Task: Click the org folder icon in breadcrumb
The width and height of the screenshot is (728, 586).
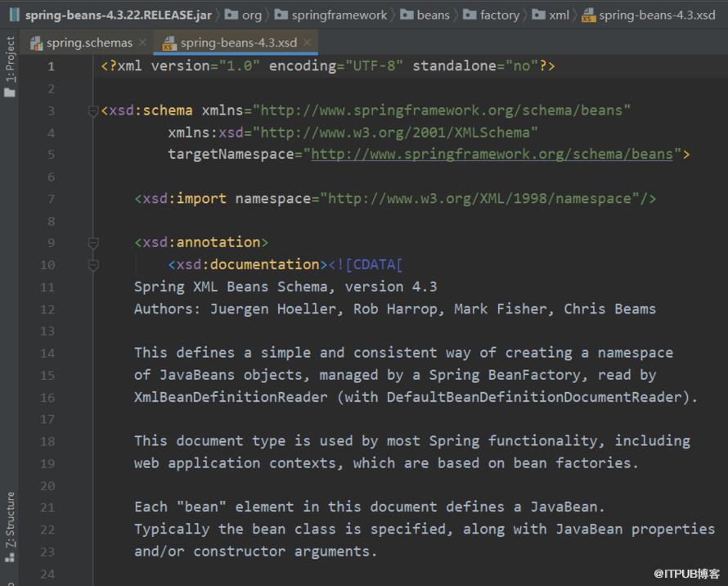Action: tap(231, 15)
